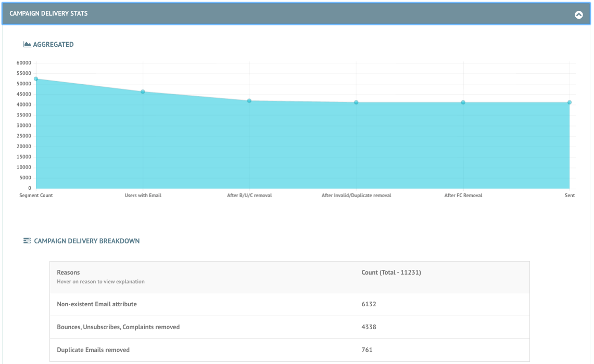Click the Duplicate Emails removed reason

click(93, 350)
